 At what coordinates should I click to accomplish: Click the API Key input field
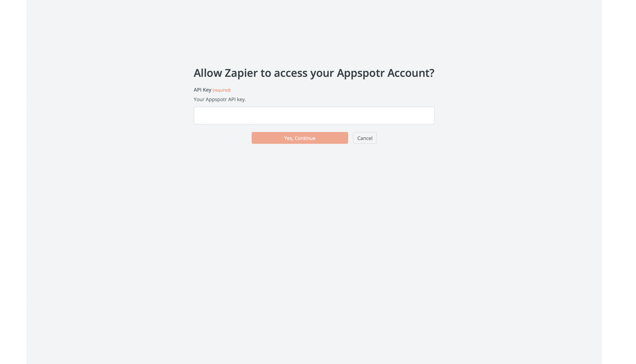point(314,115)
